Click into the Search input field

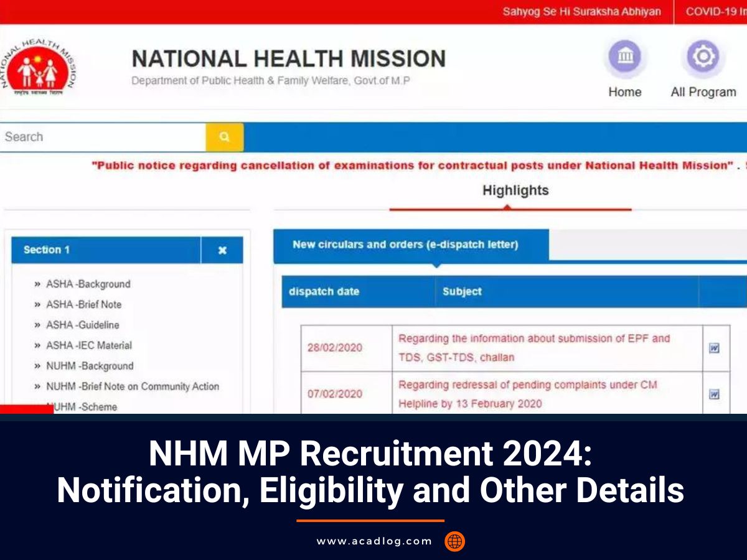point(103,138)
